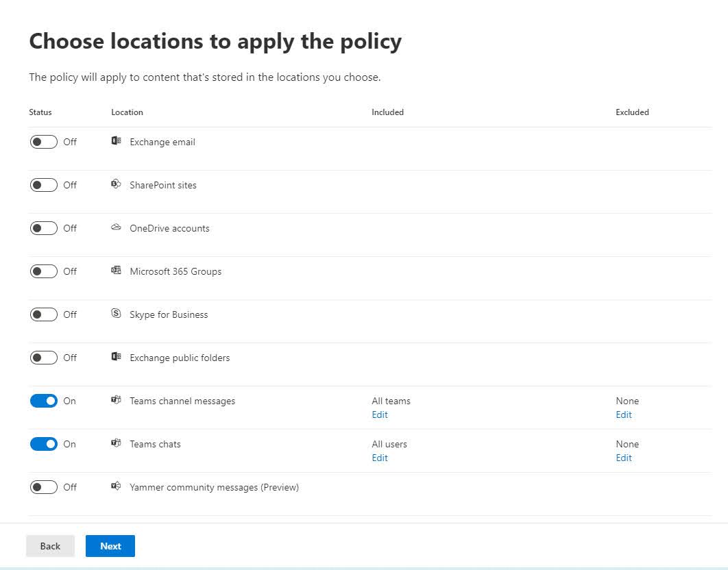728x570 pixels.
Task: Enable Yammer community messages toggle
Action: click(x=44, y=487)
